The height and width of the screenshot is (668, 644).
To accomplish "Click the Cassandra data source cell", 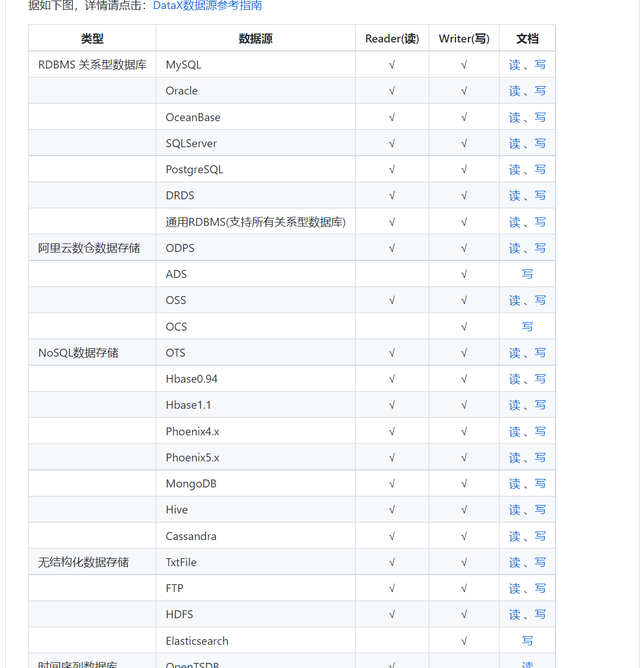I will pos(255,536).
